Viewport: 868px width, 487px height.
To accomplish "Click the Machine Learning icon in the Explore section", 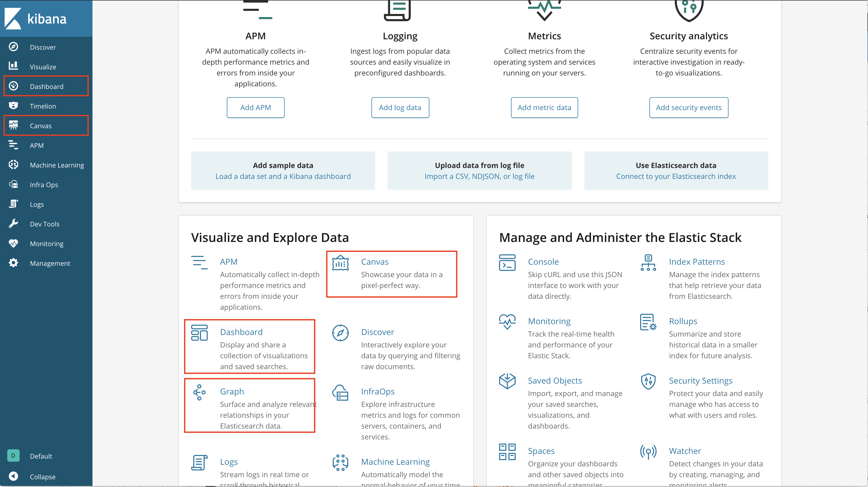I will [x=340, y=463].
